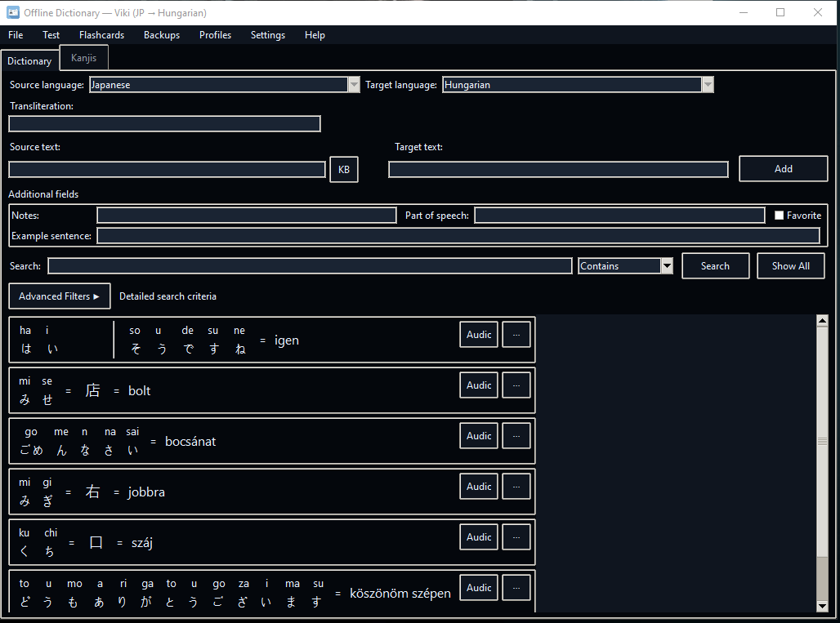Focus the Source text input field

[x=168, y=170]
